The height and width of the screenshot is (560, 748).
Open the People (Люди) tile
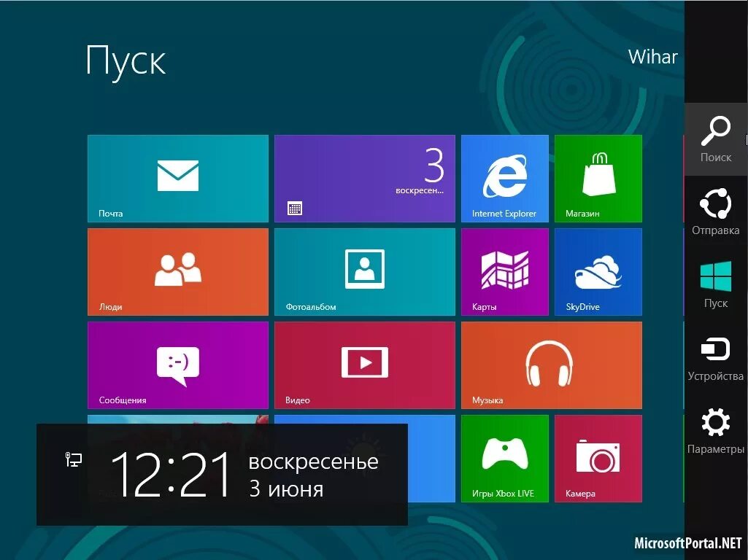[178, 272]
